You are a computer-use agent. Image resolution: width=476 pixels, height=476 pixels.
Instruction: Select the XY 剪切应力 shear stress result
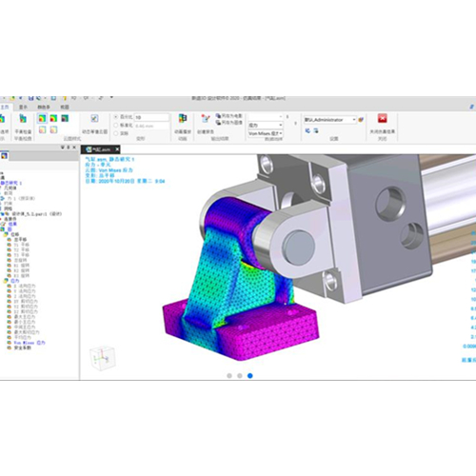[26, 301]
